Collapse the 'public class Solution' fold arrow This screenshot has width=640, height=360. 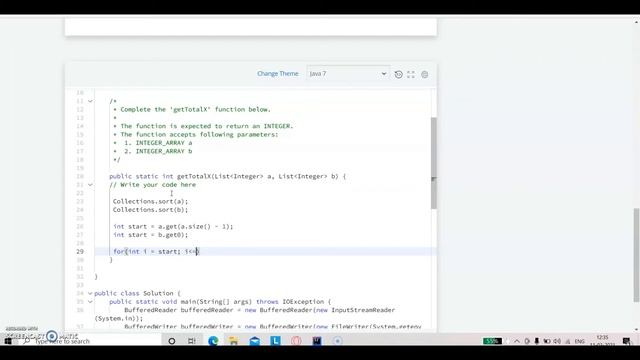pos(90,293)
